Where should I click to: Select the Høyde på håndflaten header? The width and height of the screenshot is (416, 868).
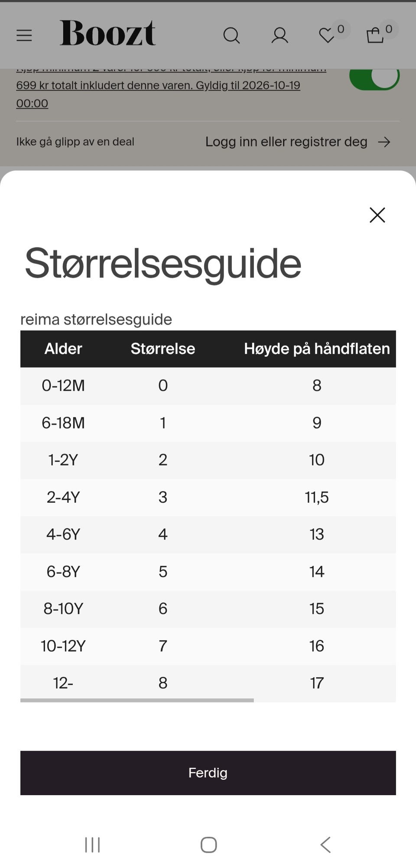pyautogui.click(x=317, y=349)
